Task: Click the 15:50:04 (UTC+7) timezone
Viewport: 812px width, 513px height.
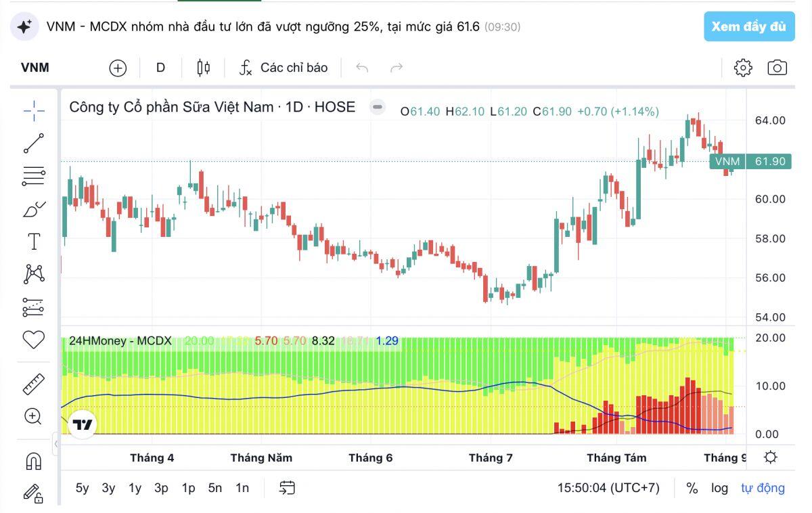Action: (608, 488)
